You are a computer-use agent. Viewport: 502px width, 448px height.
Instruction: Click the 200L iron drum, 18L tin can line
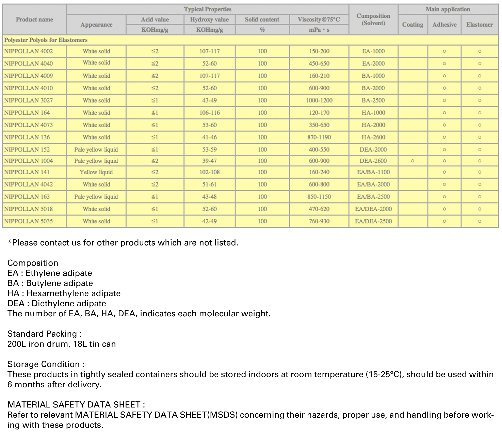pyautogui.click(x=62, y=344)
